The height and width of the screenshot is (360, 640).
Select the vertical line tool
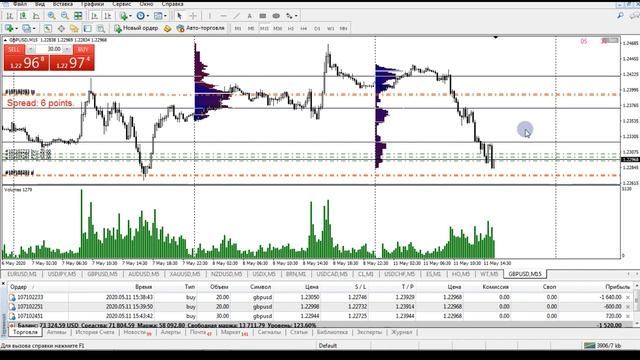point(210,16)
